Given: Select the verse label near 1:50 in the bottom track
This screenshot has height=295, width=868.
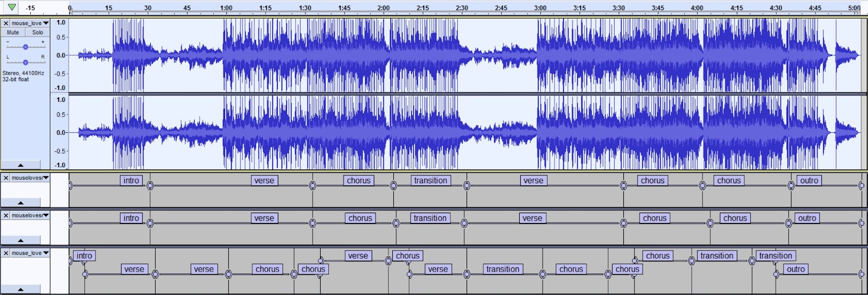Looking at the screenshot, I should 358,255.
